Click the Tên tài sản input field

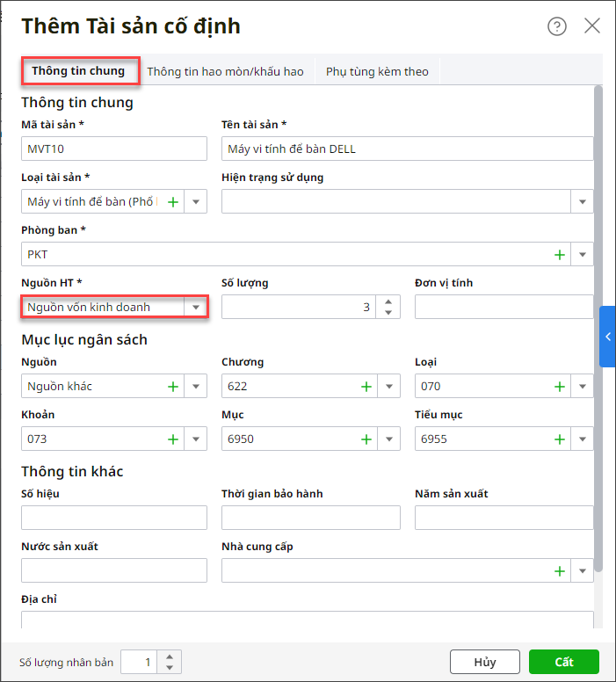coord(407,149)
